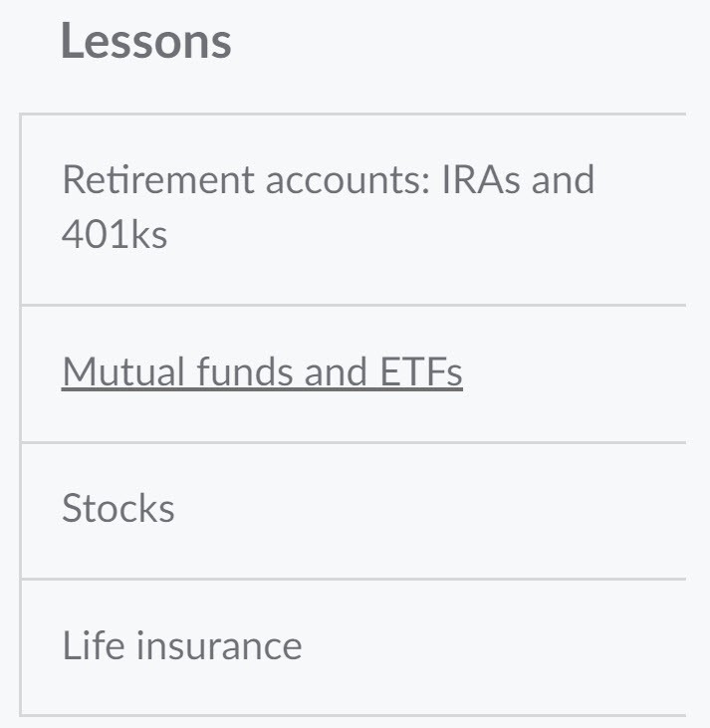Image resolution: width=710 pixels, height=728 pixels.
Task: Click the word "ETFs" in the second lesson
Action: (420, 372)
